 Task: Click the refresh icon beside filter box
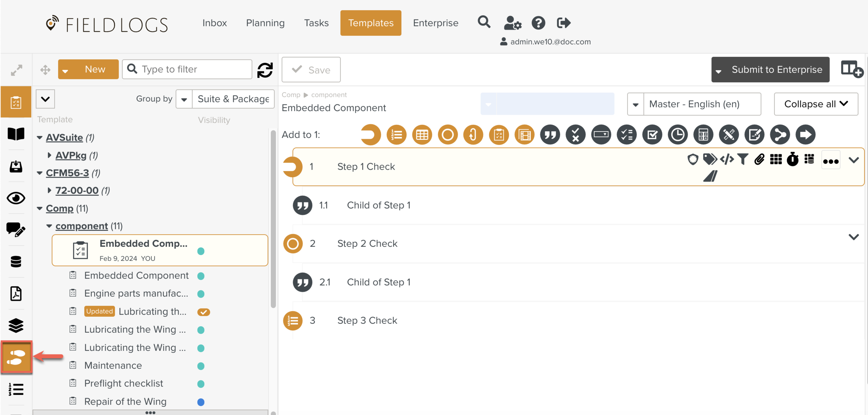coord(265,70)
